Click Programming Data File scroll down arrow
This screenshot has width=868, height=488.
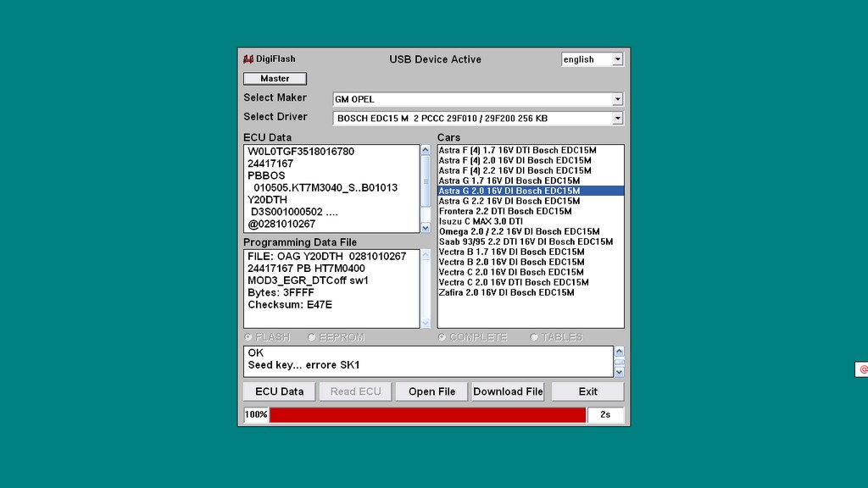coord(426,323)
